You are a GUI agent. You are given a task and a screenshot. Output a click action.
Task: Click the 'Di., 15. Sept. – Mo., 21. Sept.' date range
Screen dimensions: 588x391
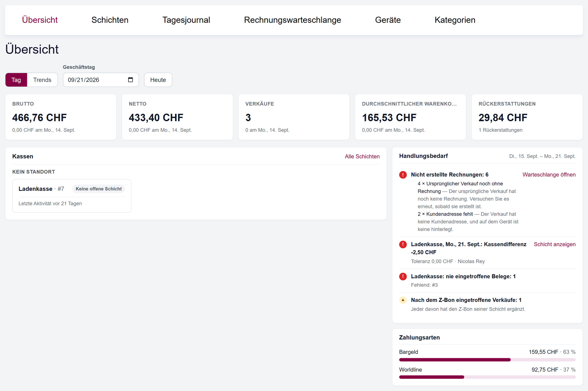(542, 156)
